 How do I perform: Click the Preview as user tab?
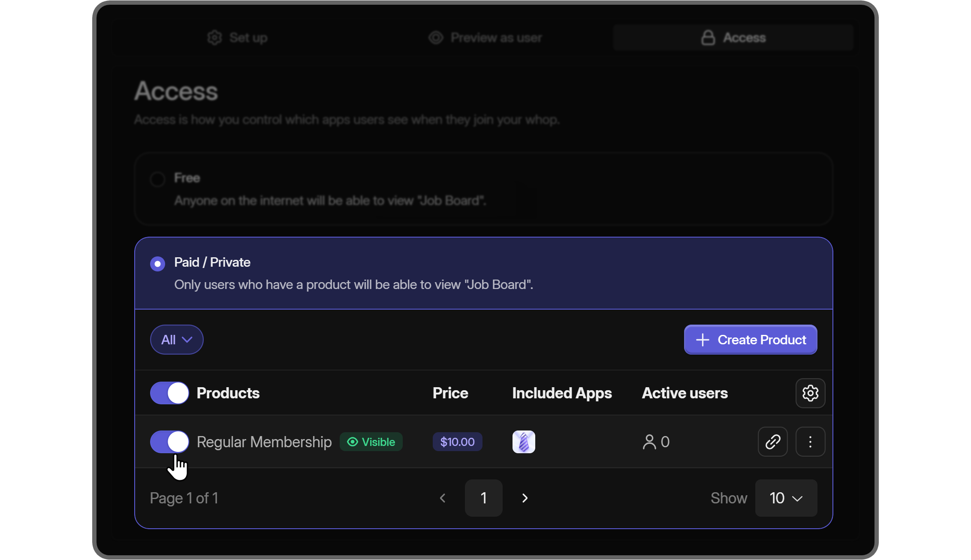point(485,37)
